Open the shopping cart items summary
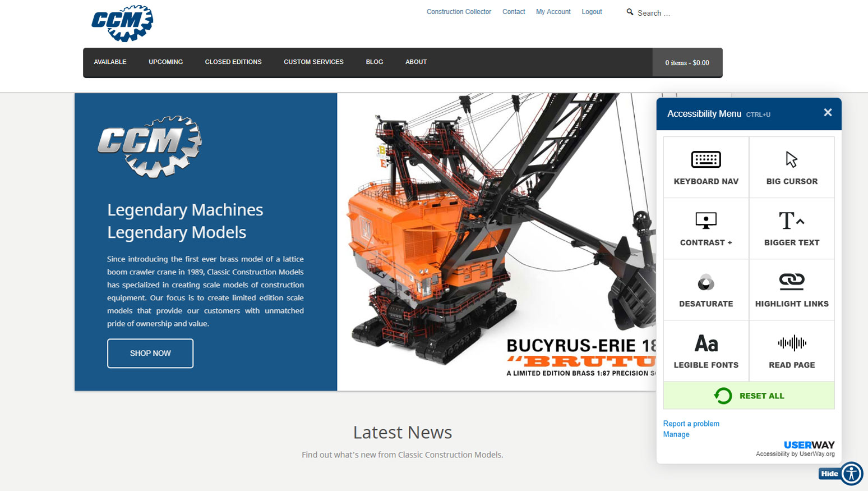 coord(687,63)
